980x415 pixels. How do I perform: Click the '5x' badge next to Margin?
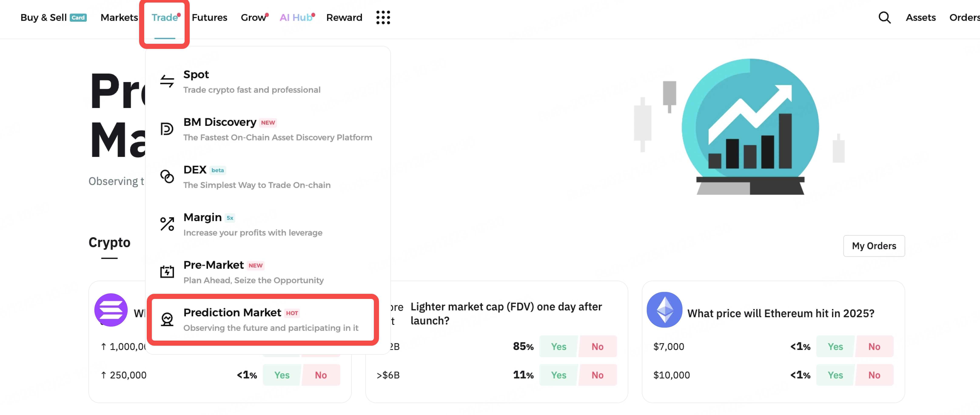230,217
